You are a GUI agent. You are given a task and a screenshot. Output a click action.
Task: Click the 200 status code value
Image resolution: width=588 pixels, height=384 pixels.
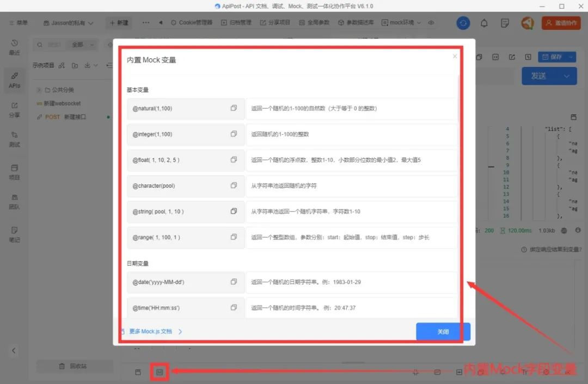489,231
